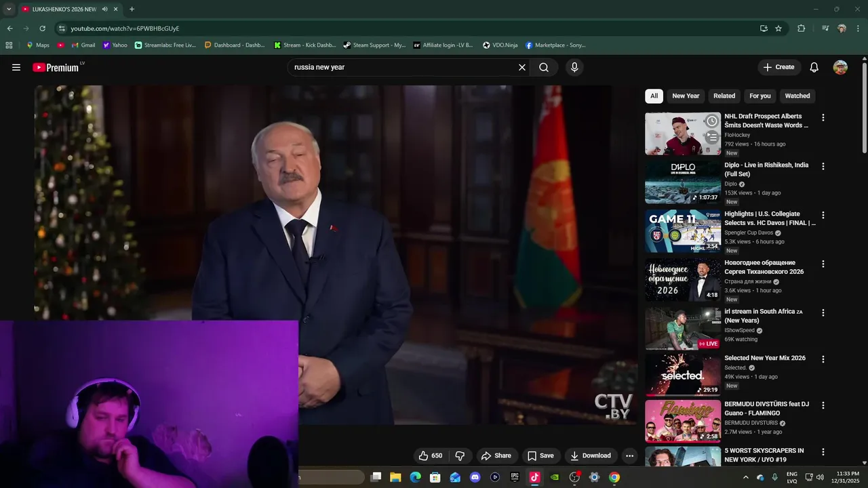View site information in address bar
Viewport: 868px width, 488px height.
(x=62, y=28)
